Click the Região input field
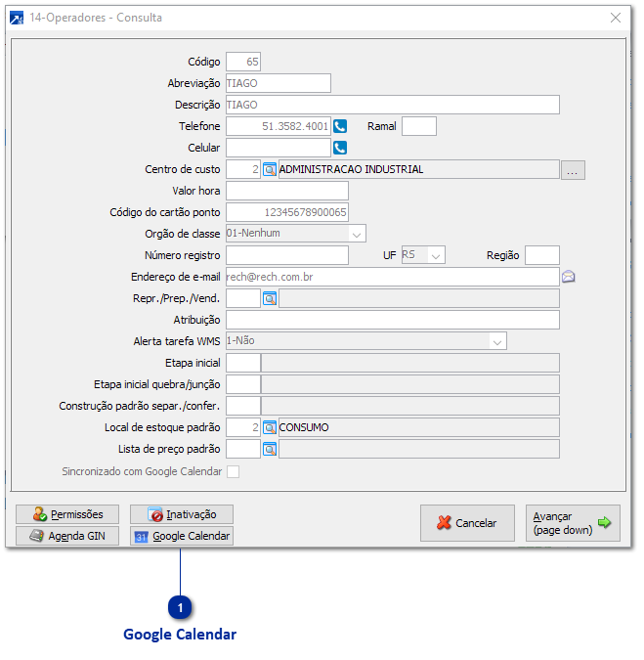Viewport: 644px width, 660px height. click(x=542, y=255)
